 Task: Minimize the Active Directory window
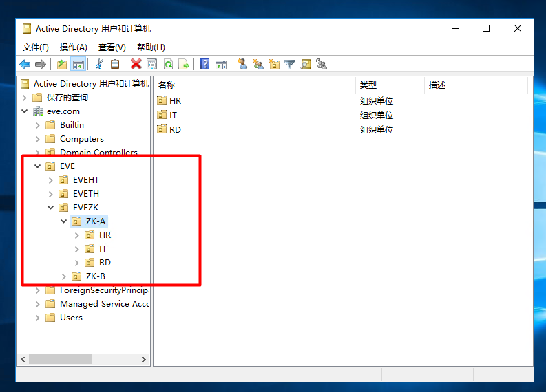click(x=454, y=28)
